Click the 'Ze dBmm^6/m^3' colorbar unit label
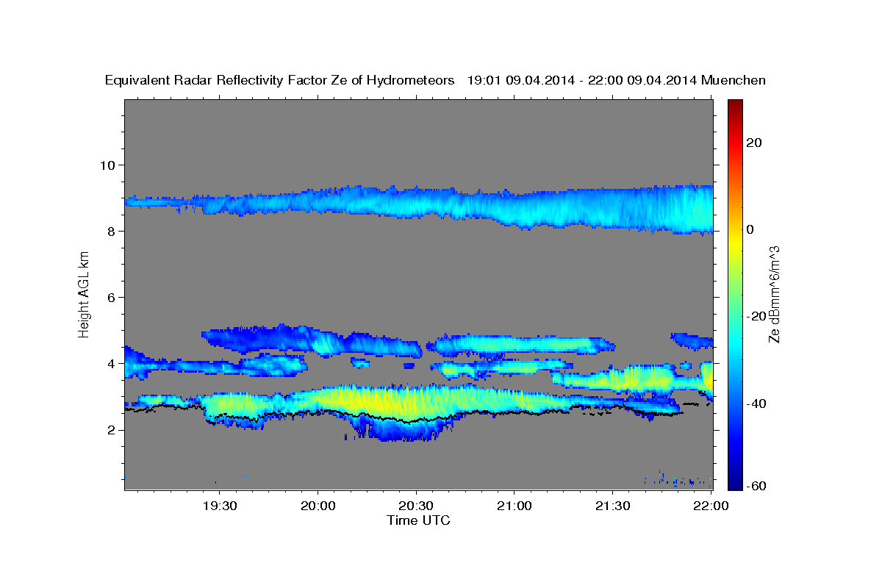The image size is (882, 588). coord(774,294)
